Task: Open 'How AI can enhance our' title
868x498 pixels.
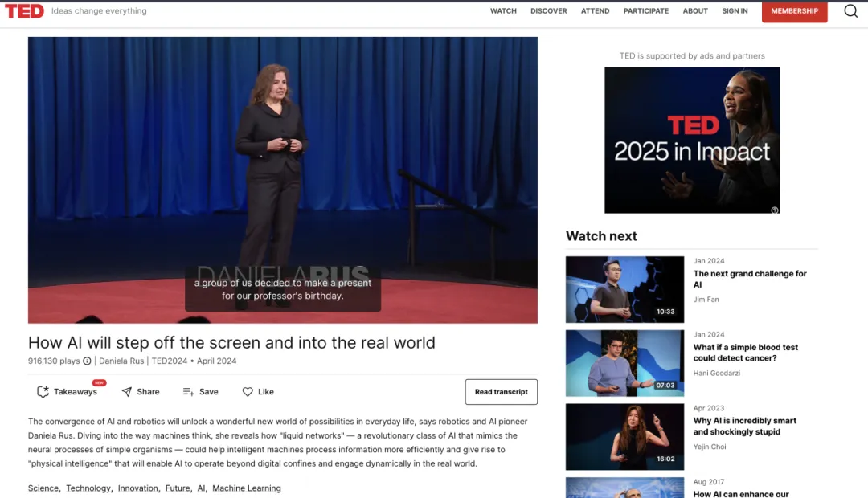Action: pos(741,493)
